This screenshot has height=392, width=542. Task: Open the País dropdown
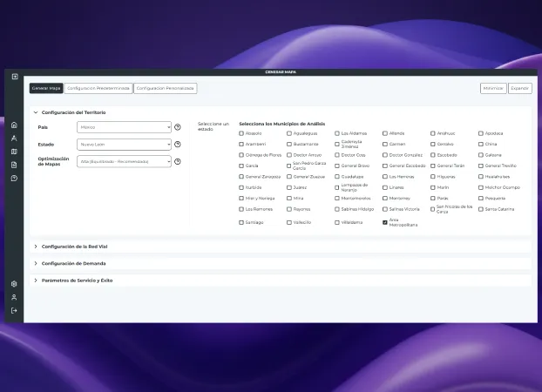125,127
